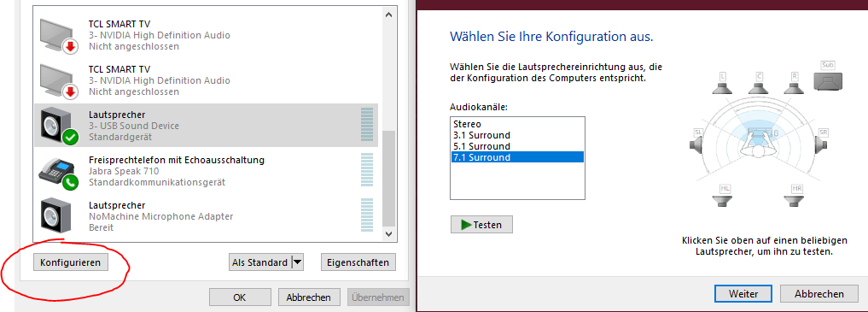Click the device list scroll down arrow
Screen dimensions: 868x312
[388, 234]
